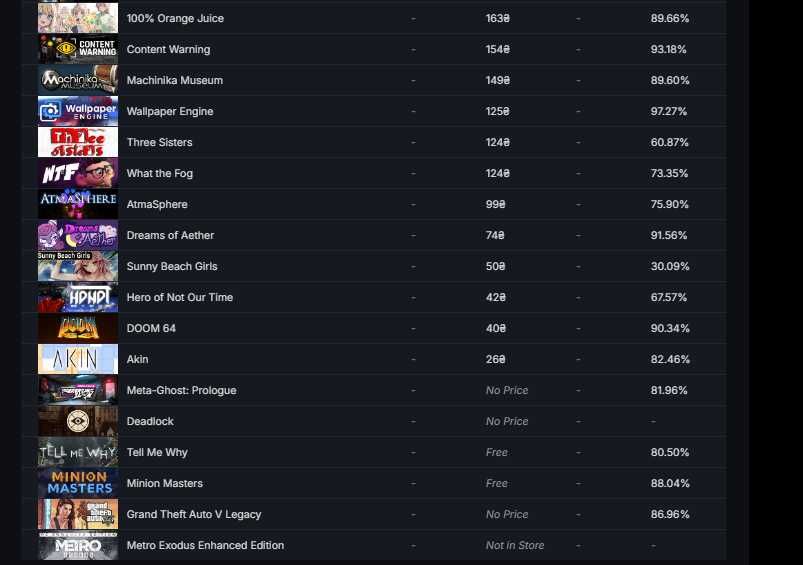The width and height of the screenshot is (803, 565).
Task: Click the 97.27% rating for Wallpaper Engine
Action: (669, 111)
